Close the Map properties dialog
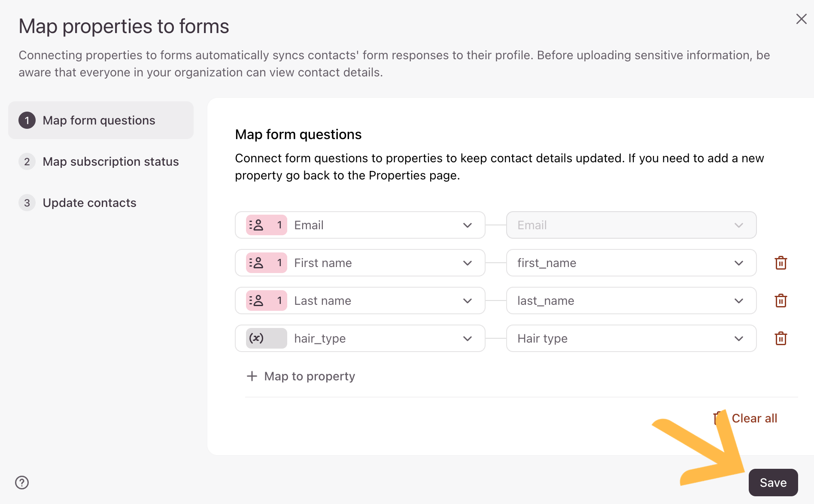 coord(801,19)
